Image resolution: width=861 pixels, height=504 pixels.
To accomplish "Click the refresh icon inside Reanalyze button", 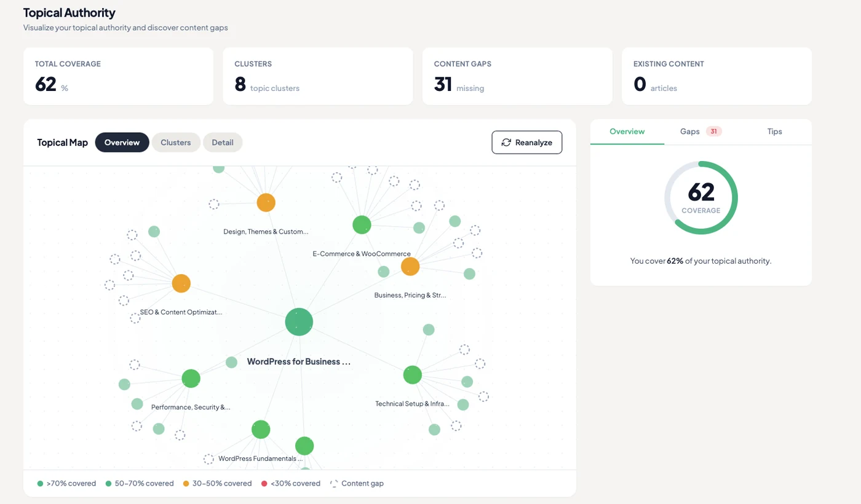I will pyautogui.click(x=506, y=143).
